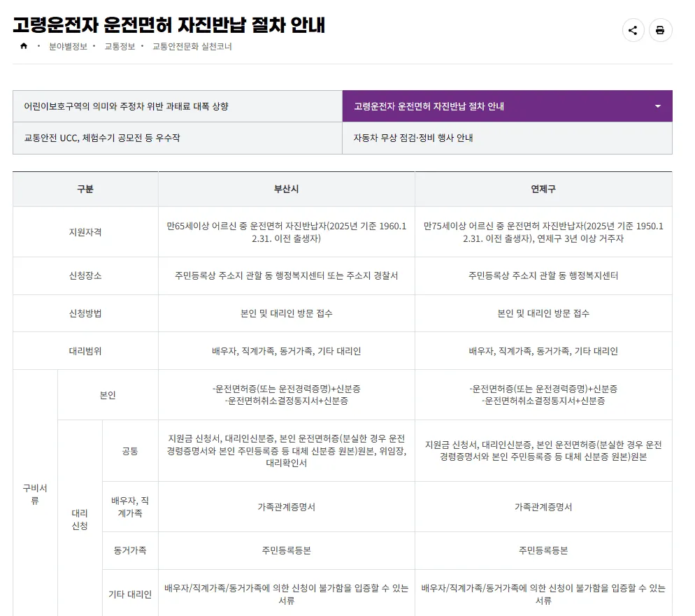The height and width of the screenshot is (616, 695).
Task: Click 부산시 기타 대리인 서류 cell
Action: (287, 594)
